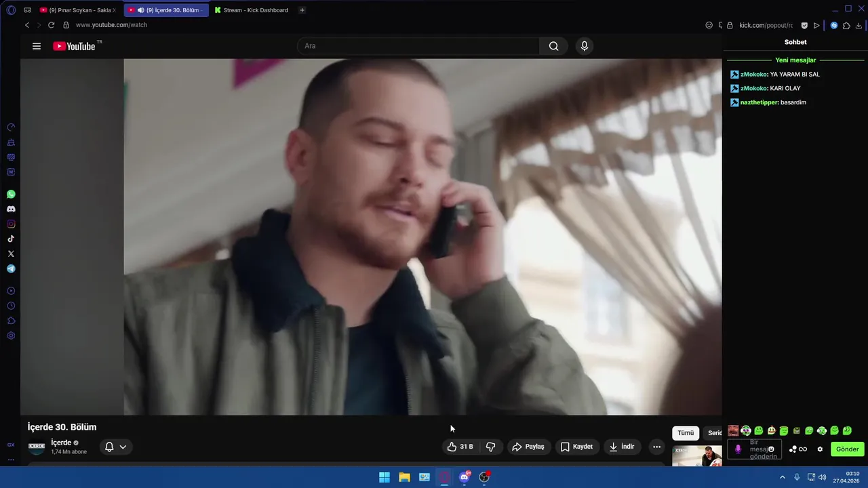Click zMokoko username on YA YARAM message

pyautogui.click(x=753, y=75)
